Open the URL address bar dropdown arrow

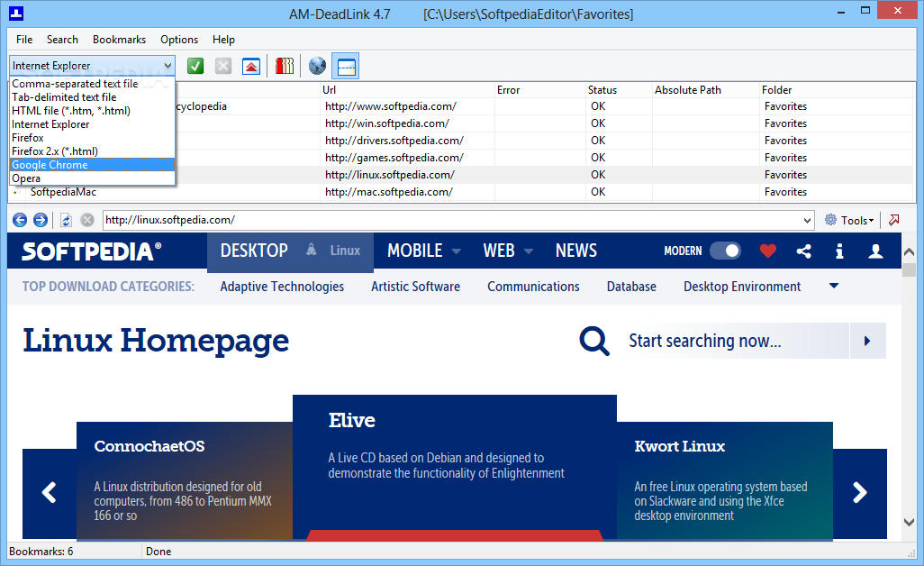tap(807, 220)
